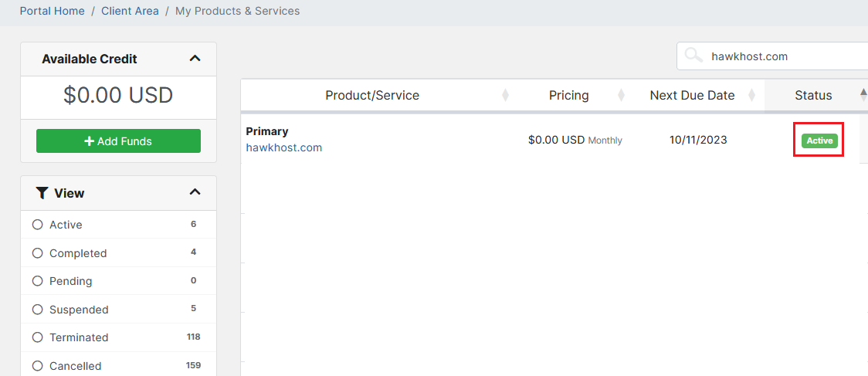Collapse the Available Credit panel
The height and width of the screenshot is (376, 868).
coord(195,59)
